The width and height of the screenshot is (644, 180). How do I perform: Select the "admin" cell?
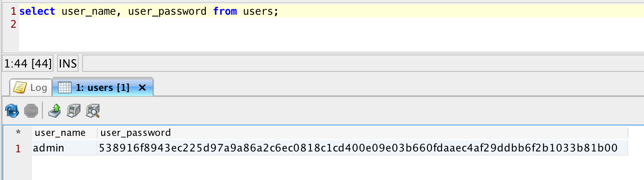pos(49,148)
